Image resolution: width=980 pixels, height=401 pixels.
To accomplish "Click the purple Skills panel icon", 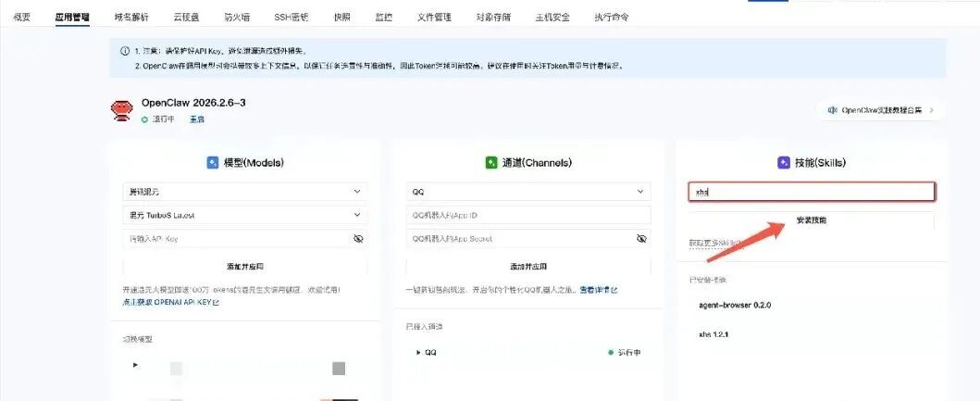I will pos(783,163).
